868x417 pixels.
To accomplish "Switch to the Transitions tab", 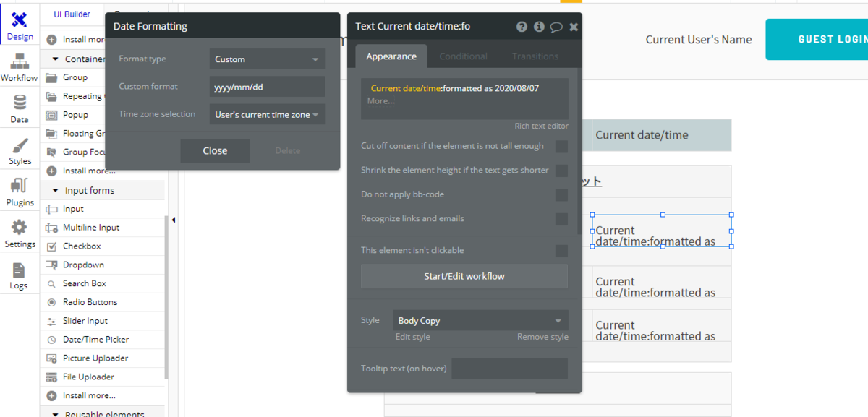I will 535,56.
